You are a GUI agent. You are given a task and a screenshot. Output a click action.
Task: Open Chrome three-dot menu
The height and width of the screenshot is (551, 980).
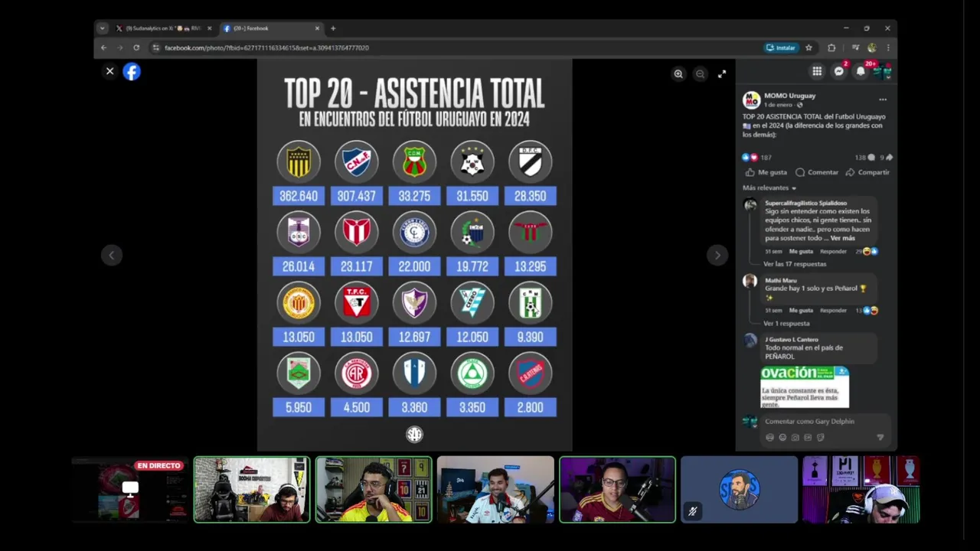tap(888, 47)
